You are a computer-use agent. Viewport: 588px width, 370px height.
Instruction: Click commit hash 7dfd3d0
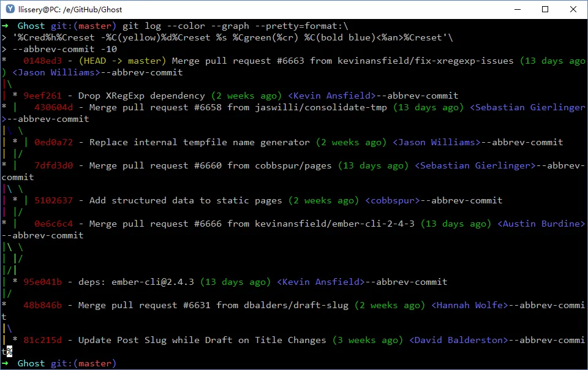point(54,165)
